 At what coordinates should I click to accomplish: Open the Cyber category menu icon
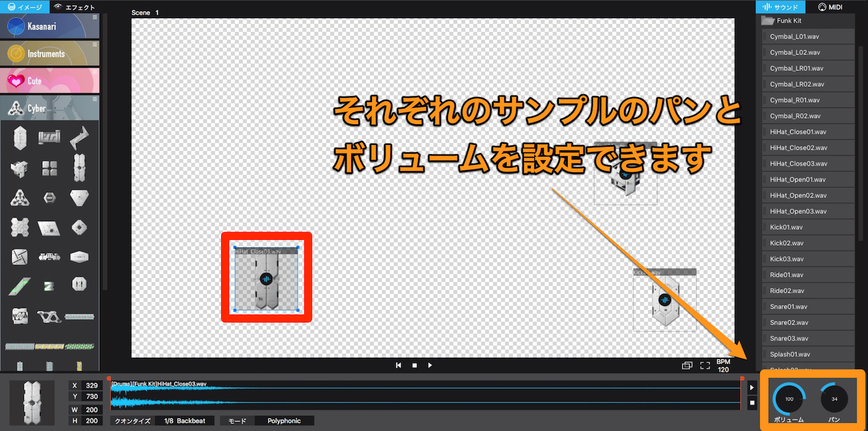tap(95, 99)
